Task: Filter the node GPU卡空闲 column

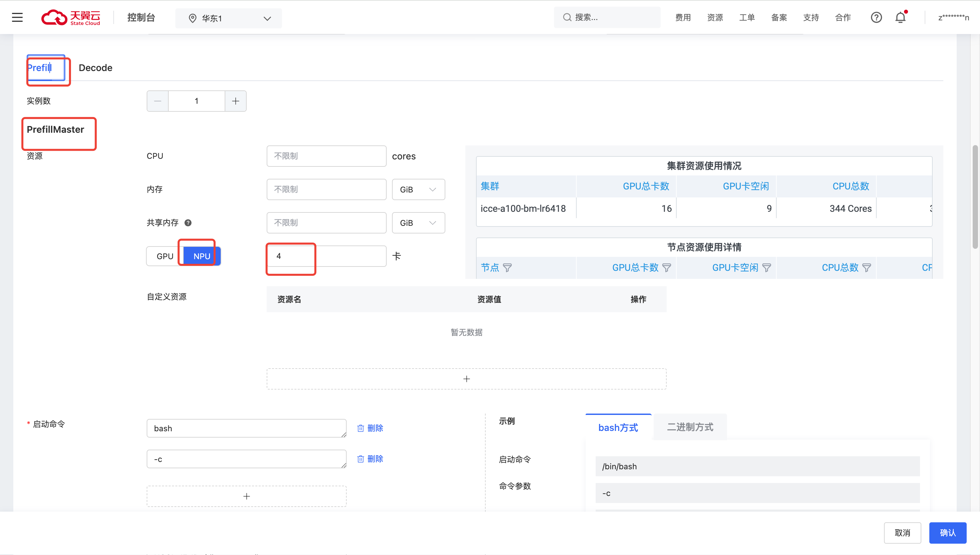Action: pyautogui.click(x=767, y=268)
